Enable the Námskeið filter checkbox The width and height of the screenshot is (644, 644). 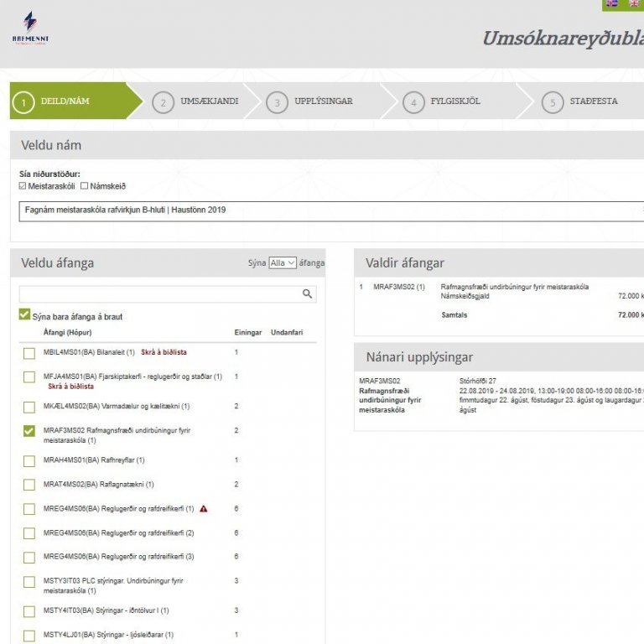pyautogui.click(x=84, y=185)
